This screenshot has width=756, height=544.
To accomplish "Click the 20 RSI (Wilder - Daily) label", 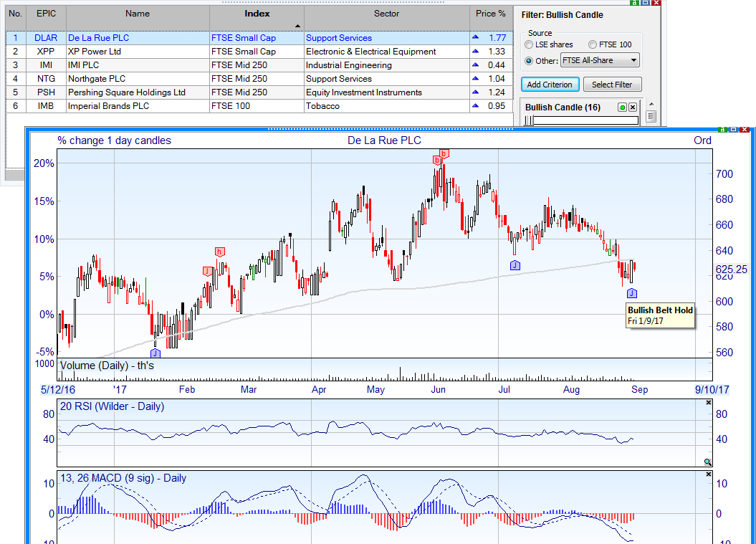I will click(x=112, y=406).
